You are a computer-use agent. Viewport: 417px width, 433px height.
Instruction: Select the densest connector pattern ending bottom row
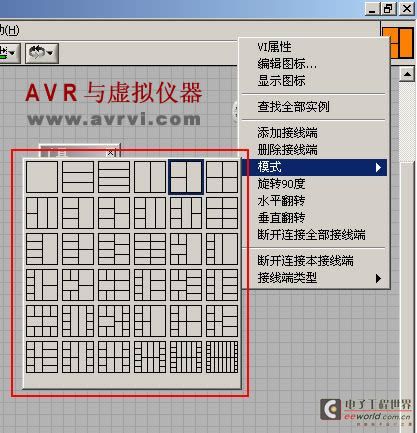[222, 357]
